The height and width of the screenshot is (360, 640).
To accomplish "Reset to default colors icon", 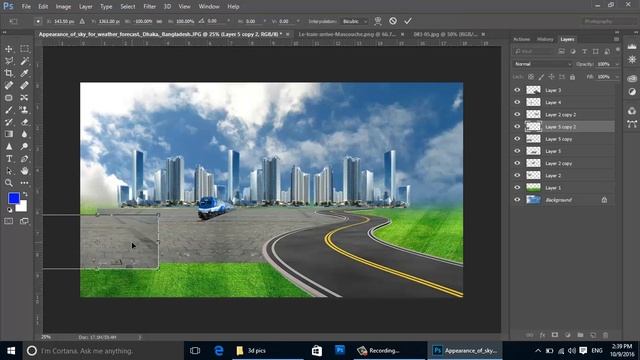I will [9, 210].
